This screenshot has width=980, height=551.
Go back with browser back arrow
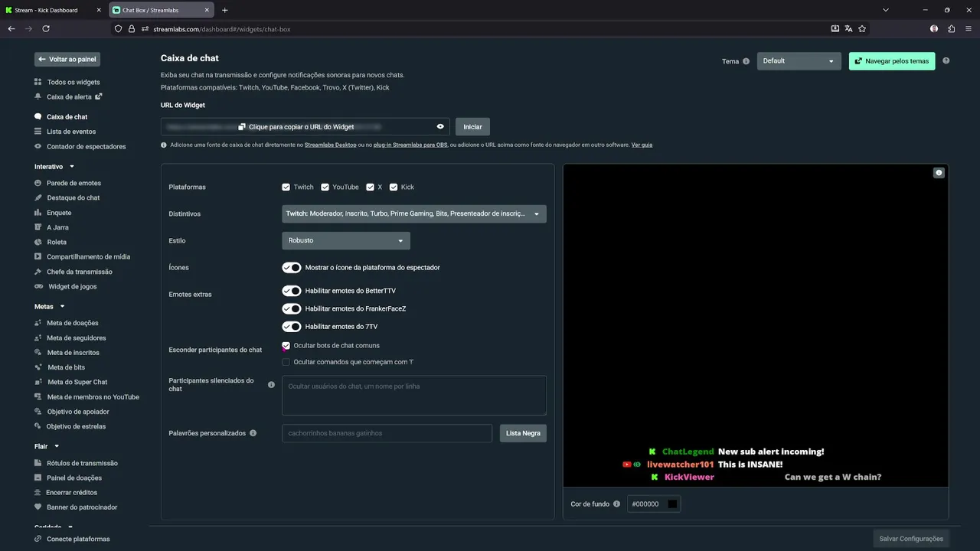click(x=11, y=28)
